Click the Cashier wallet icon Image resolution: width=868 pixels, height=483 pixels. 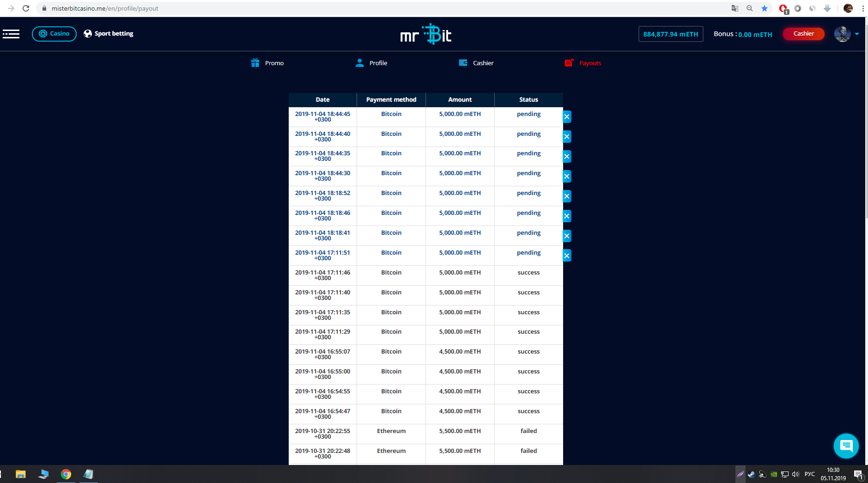tap(463, 63)
